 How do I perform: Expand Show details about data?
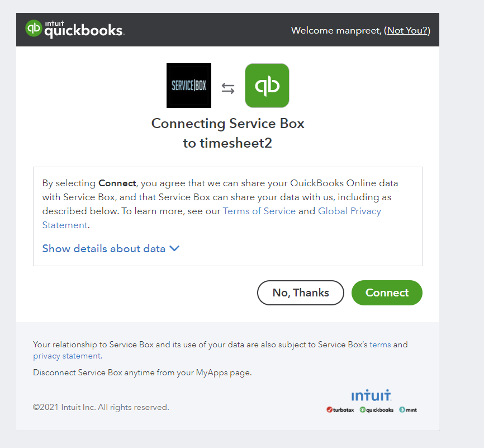click(x=111, y=249)
